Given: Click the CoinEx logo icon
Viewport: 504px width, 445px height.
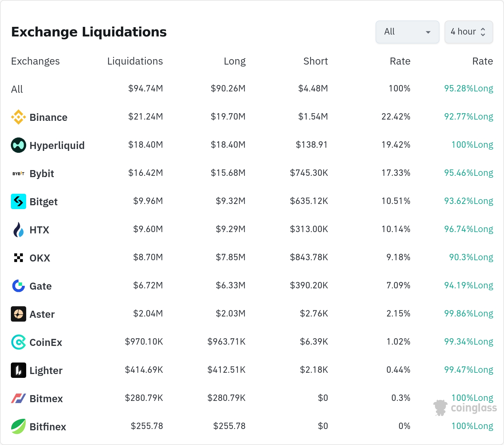Looking at the screenshot, I should pyautogui.click(x=19, y=342).
